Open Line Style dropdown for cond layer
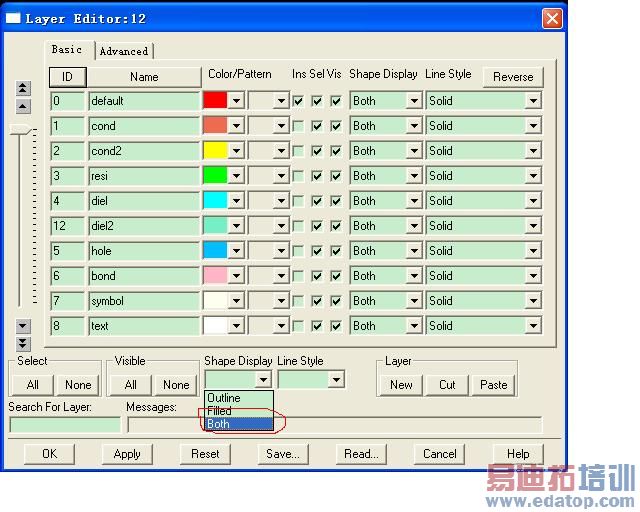Screen dimensions: 640x512 [533, 126]
